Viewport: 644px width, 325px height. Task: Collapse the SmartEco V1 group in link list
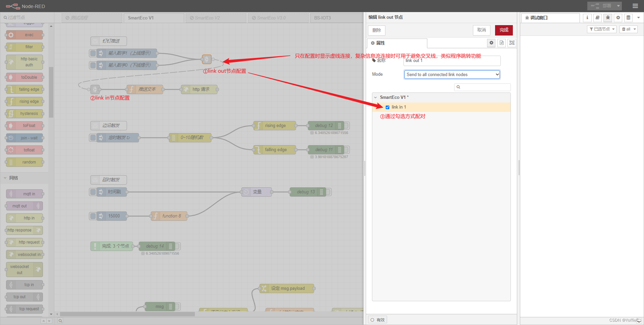pos(375,97)
